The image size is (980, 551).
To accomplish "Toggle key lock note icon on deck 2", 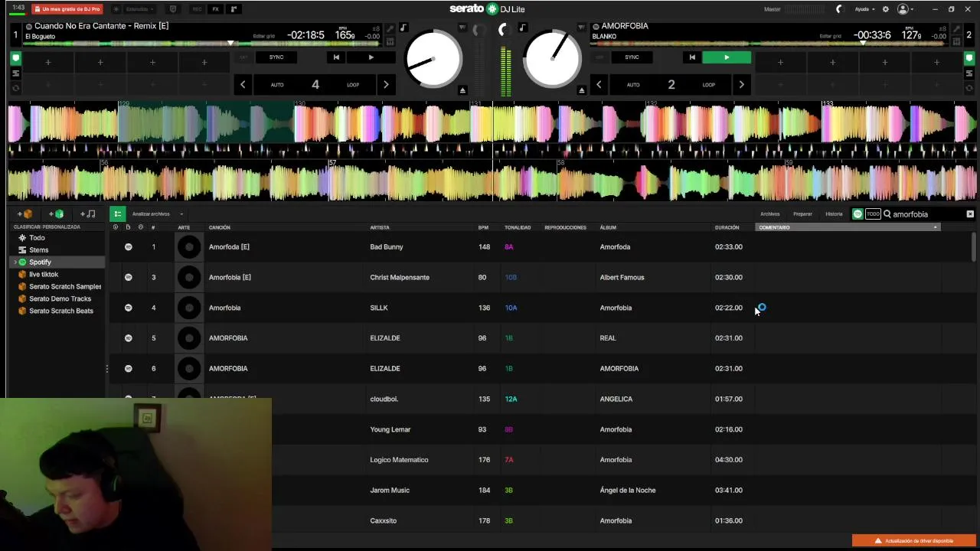I will click(522, 28).
